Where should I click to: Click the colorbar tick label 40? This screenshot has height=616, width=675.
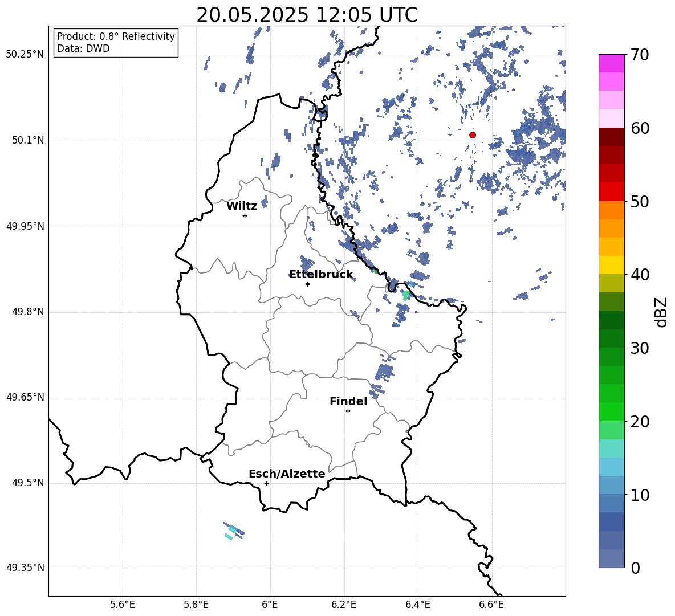pos(640,275)
